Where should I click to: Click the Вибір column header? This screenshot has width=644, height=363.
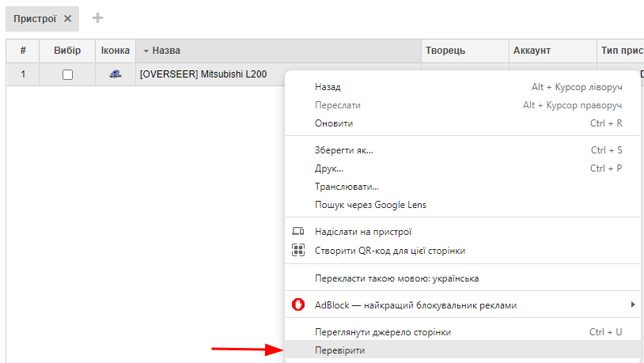coord(67,51)
